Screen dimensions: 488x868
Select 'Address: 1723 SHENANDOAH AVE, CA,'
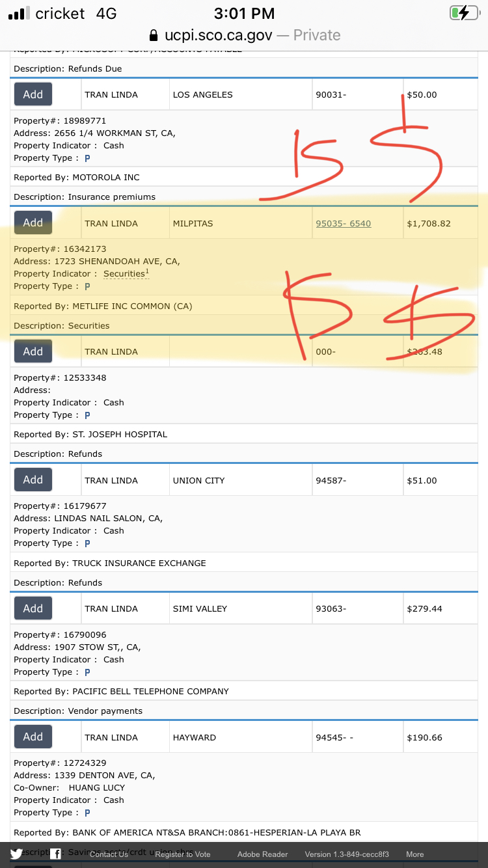click(97, 261)
